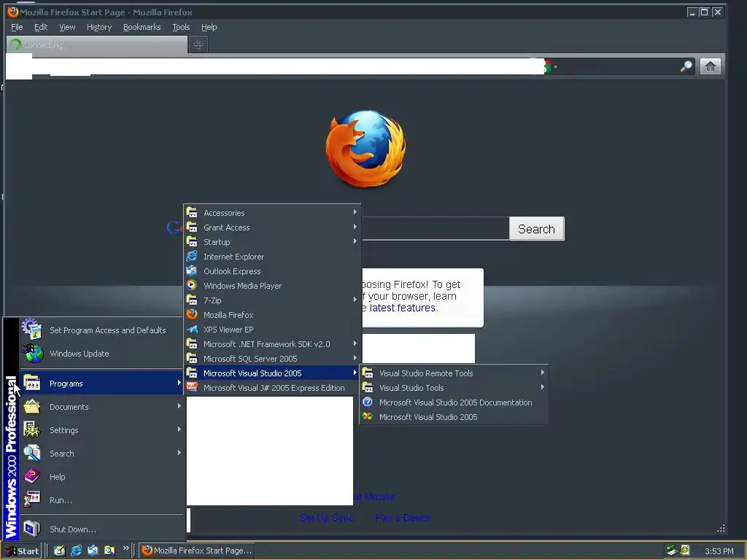
Task: Expand Documents submenu arrow
Action: click(x=179, y=406)
